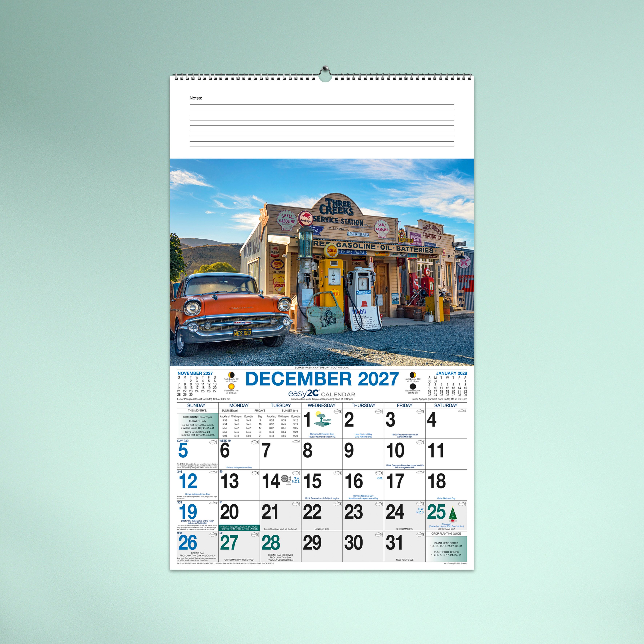Click the Last Quarter moon icon
644x644 pixels.
point(413,375)
